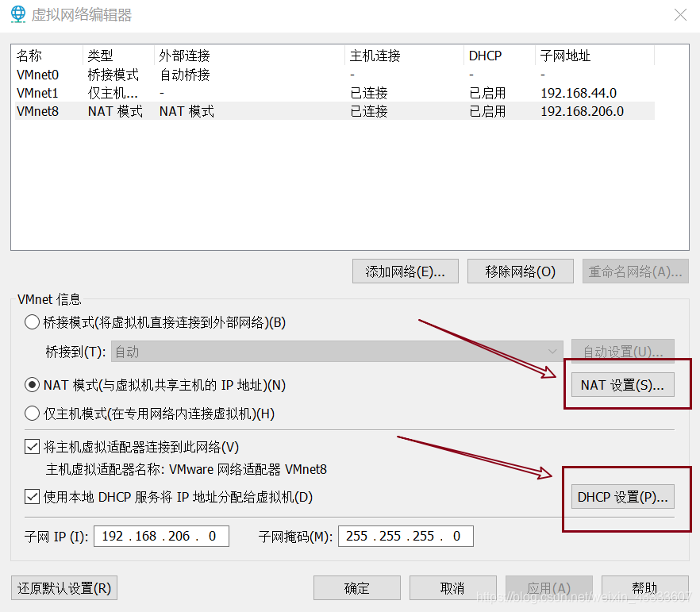Select the 仅主机模式 radio button
700x612 pixels.
(32, 414)
